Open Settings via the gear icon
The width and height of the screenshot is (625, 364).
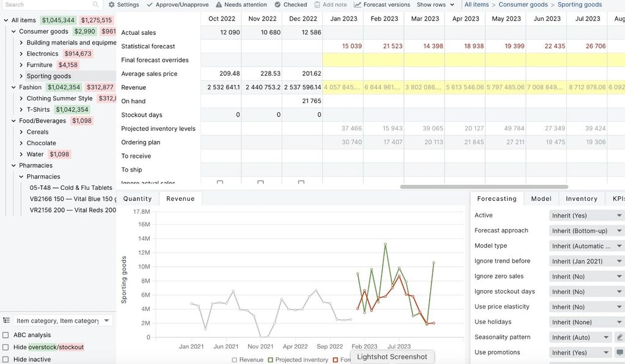[112, 5]
